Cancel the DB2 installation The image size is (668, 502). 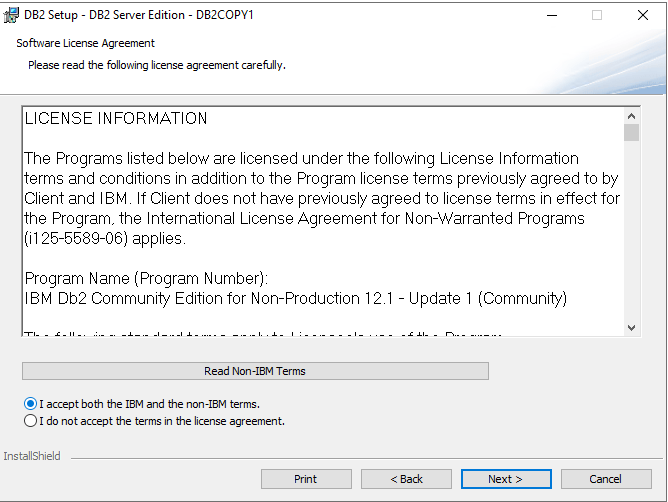(x=605, y=479)
